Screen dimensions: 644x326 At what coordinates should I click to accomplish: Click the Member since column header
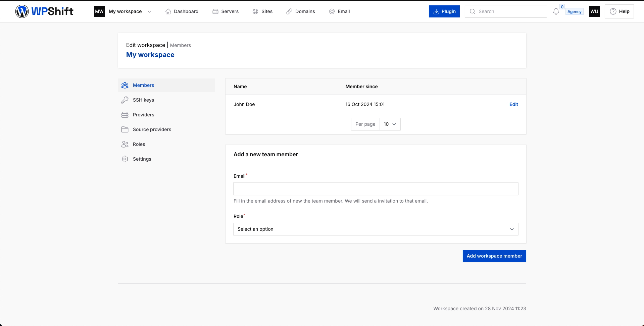361,87
